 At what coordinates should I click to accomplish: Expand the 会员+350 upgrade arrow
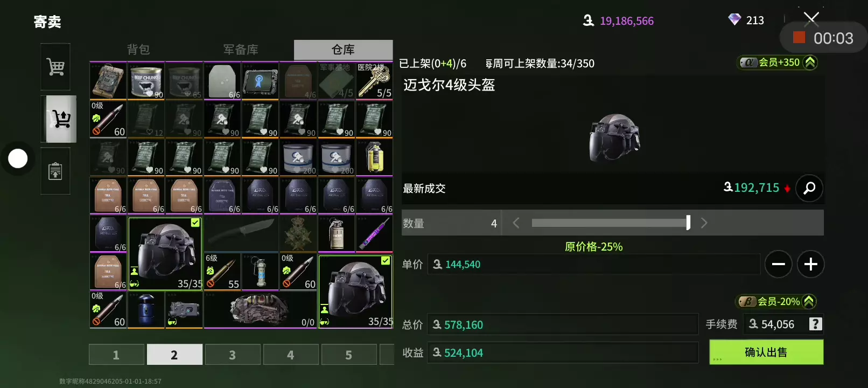click(809, 63)
